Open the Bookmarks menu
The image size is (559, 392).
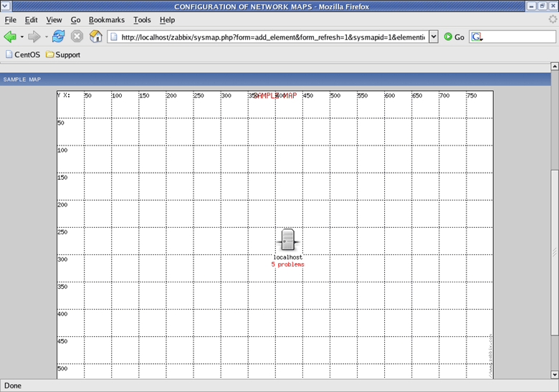click(x=107, y=20)
